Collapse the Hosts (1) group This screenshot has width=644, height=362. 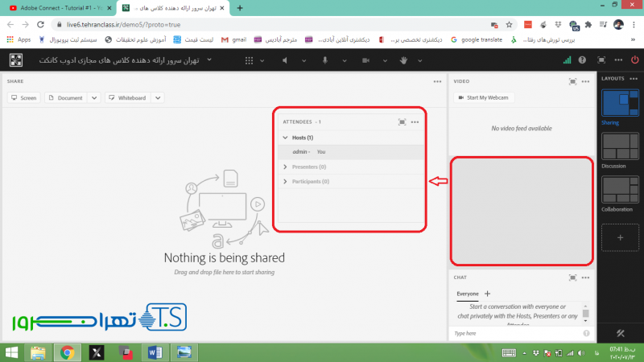[285, 138]
